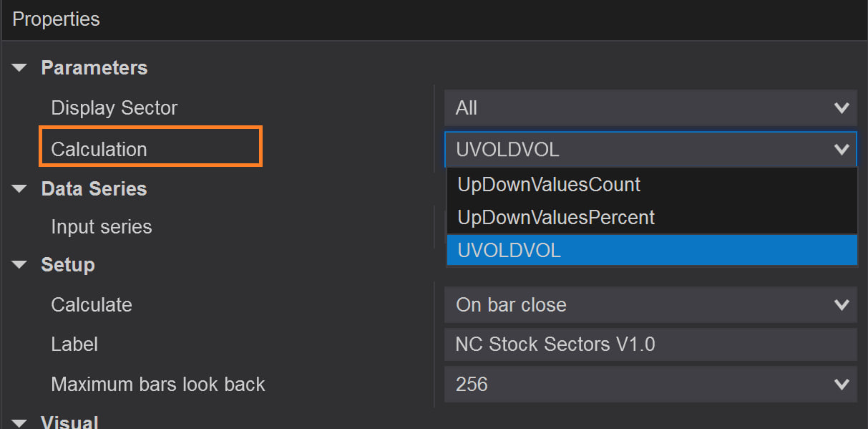Click the Calculate property label
The height and width of the screenshot is (429, 868).
click(x=92, y=305)
